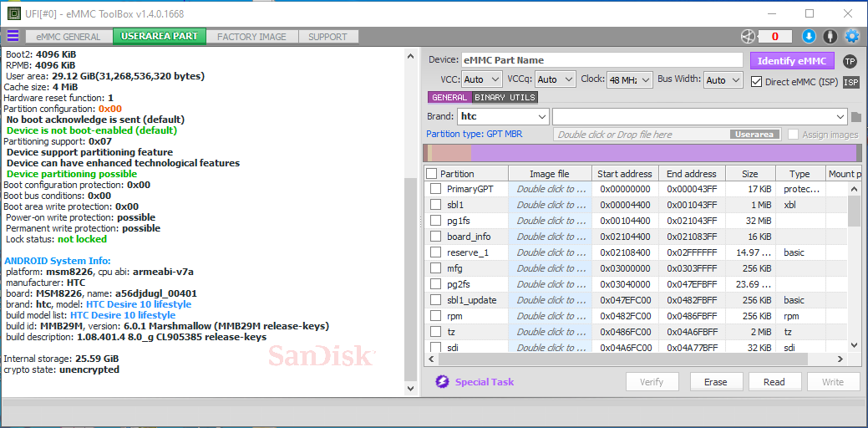Viewport: 868px width, 428px height.
Task: Click the Verify button
Action: coord(652,382)
